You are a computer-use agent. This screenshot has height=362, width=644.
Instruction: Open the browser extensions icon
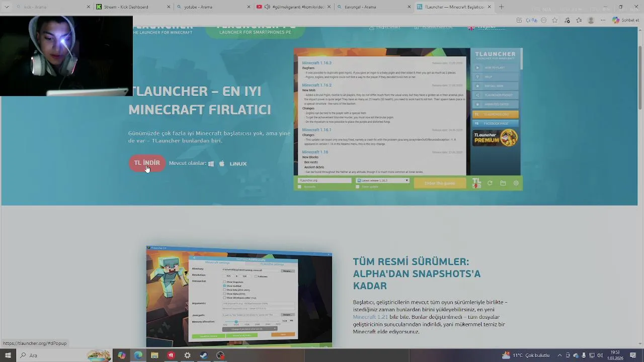point(567,20)
